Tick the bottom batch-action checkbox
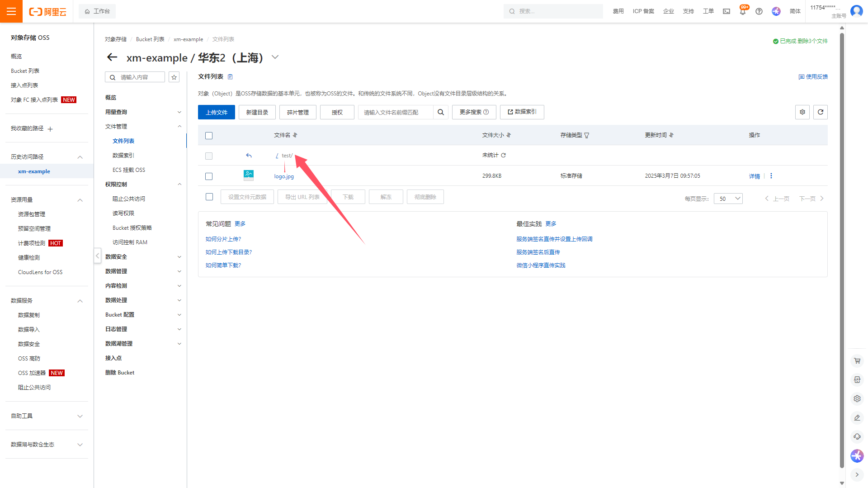This screenshot has width=868, height=488. coord(209,197)
